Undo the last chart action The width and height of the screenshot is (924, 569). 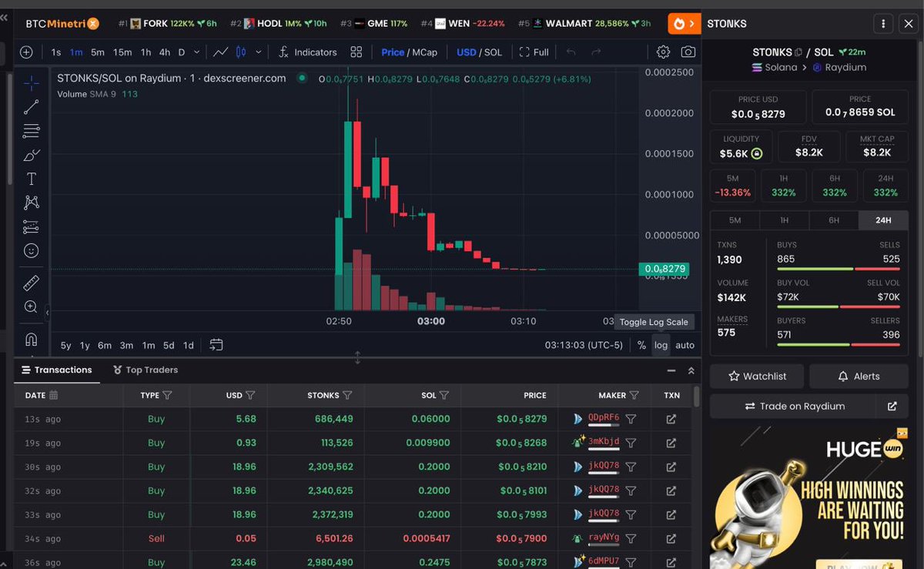[x=571, y=52]
